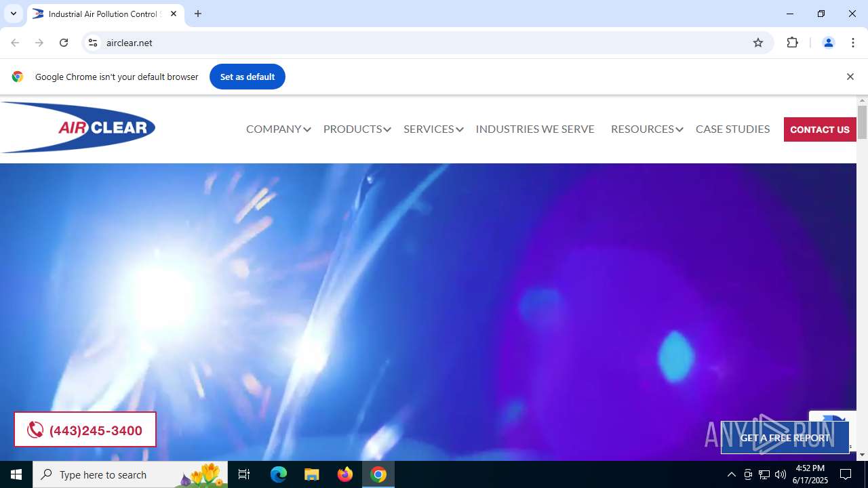Go back to previous page
Viewport: 868px width, 488px height.
(15, 43)
